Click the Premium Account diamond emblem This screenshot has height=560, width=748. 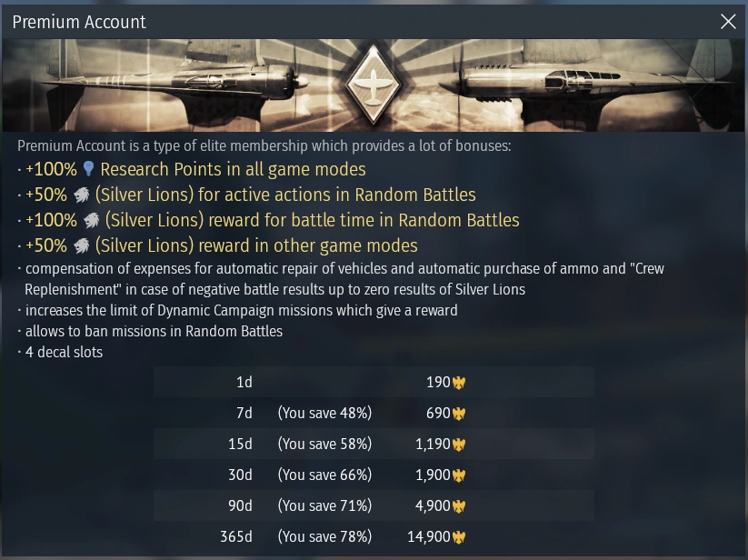(x=374, y=85)
